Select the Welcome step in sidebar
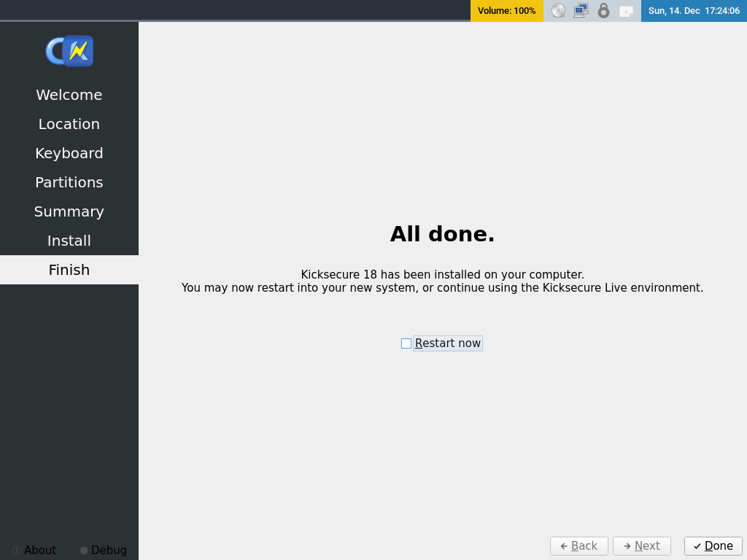This screenshot has width=747, height=560. pos(69,95)
